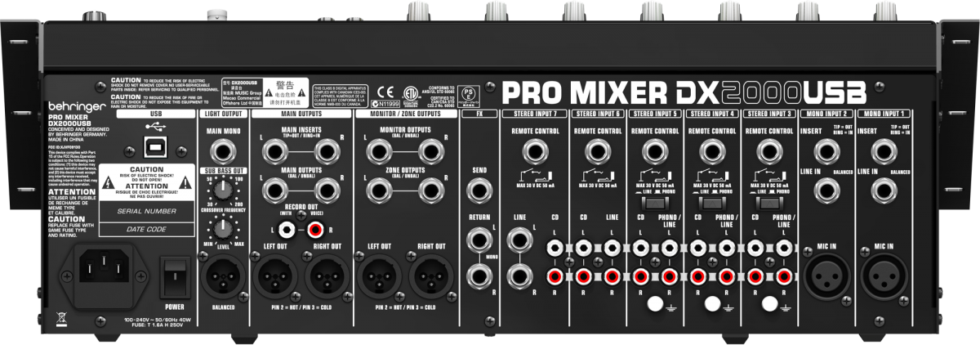The image size is (980, 345).
Task: Click the FX Send jack
Action: click(x=479, y=191)
